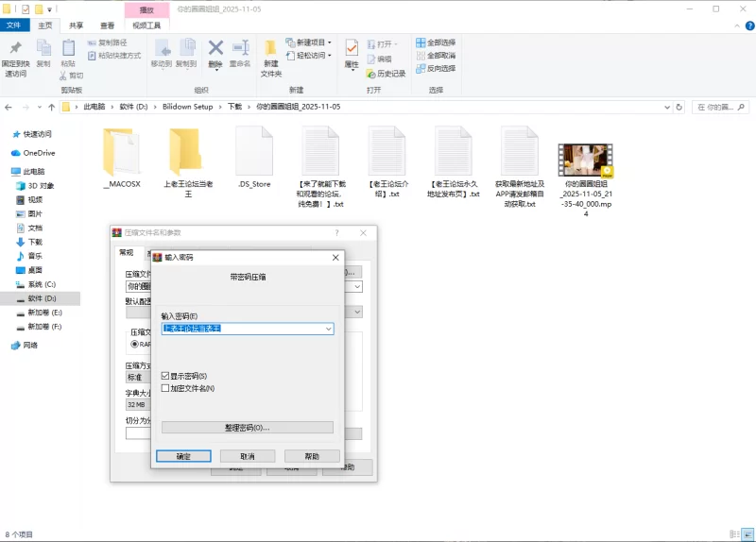Click OneDrive in the navigation pane
The image size is (756, 542).
pyautogui.click(x=39, y=153)
